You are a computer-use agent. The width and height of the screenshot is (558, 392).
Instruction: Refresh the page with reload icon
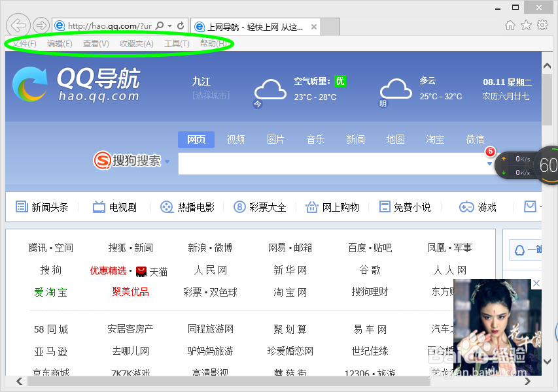click(181, 25)
